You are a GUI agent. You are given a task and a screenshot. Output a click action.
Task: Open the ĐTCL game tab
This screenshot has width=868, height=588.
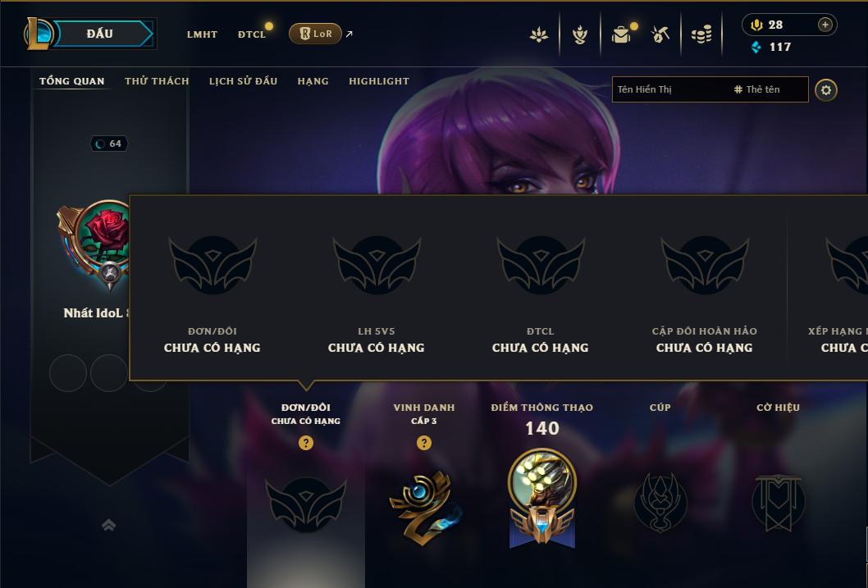tap(252, 34)
